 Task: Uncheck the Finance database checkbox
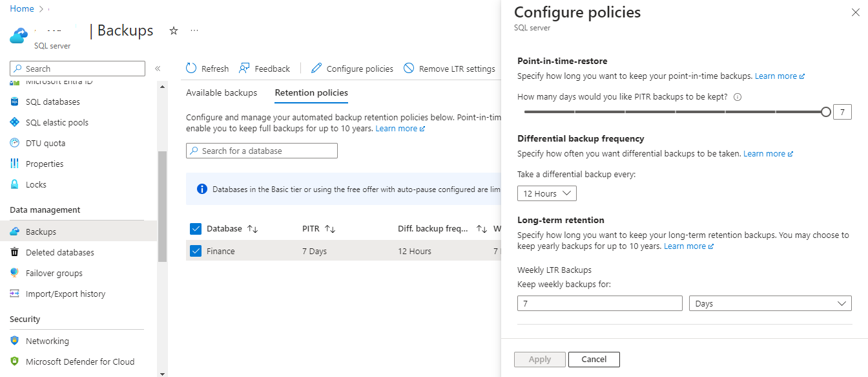[x=196, y=251]
